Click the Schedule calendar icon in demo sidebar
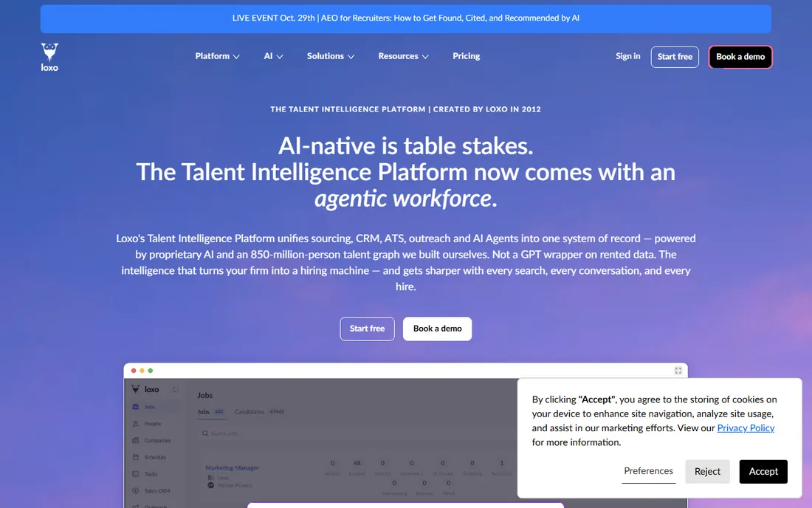 [x=136, y=457]
